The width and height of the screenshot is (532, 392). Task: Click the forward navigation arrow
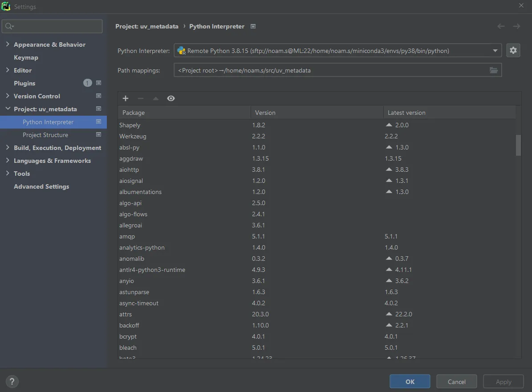516,26
